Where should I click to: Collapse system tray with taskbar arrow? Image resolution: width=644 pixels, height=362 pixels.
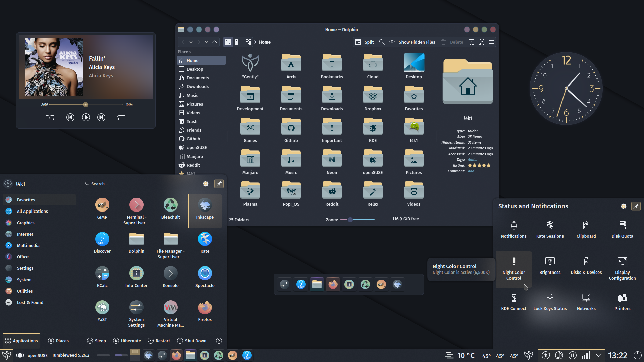coord(599,355)
